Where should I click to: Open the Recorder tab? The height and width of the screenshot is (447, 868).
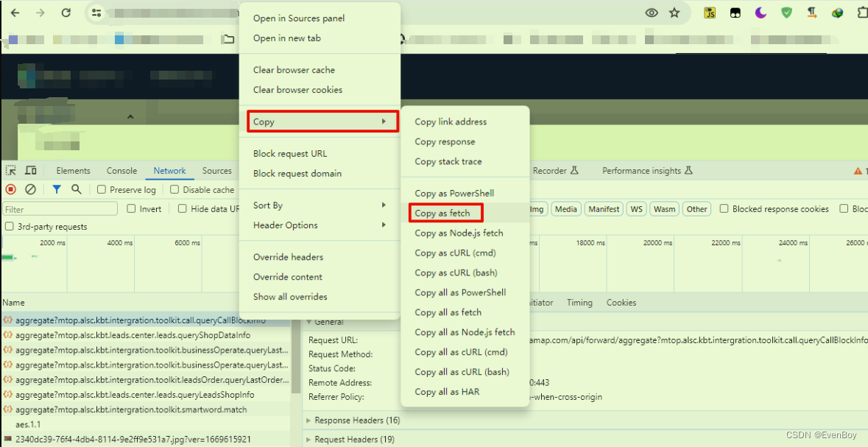(x=556, y=171)
